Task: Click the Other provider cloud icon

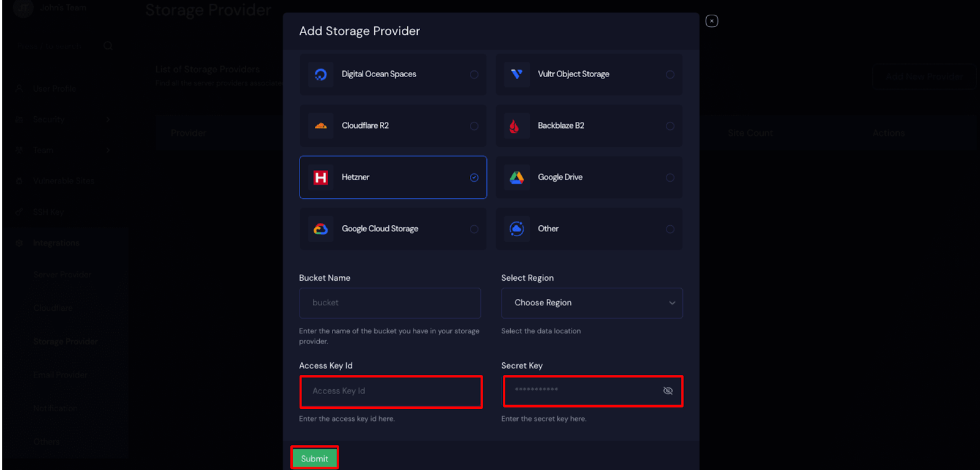Action: coord(516,229)
